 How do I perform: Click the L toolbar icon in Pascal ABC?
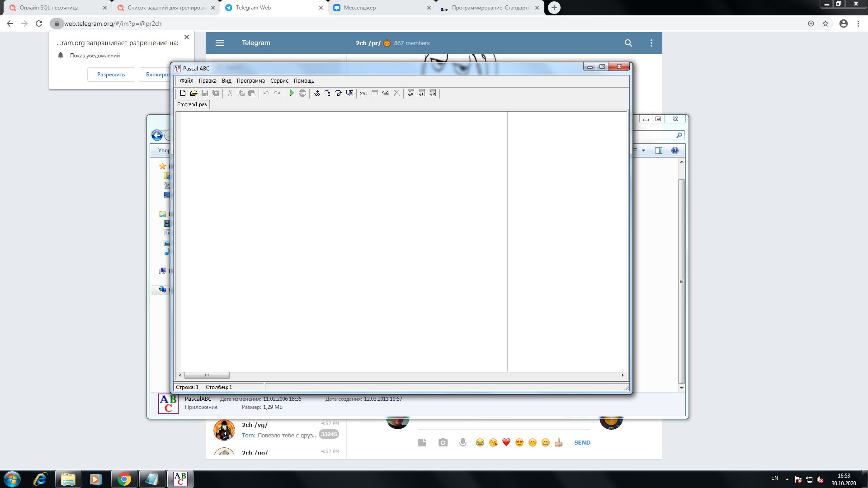click(422, 93)
